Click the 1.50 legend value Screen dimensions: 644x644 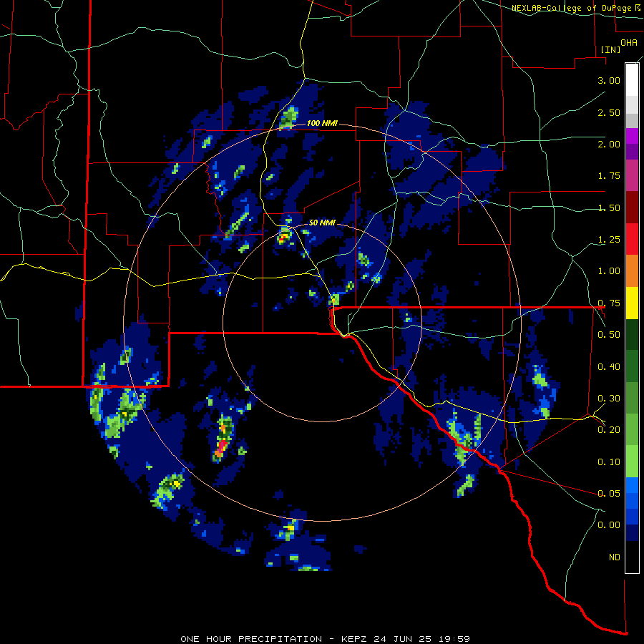[609, 208]
